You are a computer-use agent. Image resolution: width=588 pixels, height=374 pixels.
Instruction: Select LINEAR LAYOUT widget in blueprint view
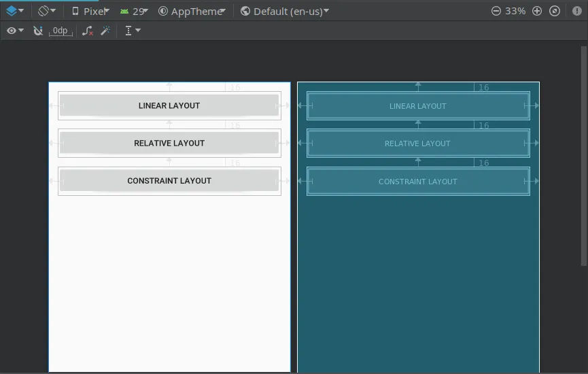pyautogui.click(x=418, y=106)
